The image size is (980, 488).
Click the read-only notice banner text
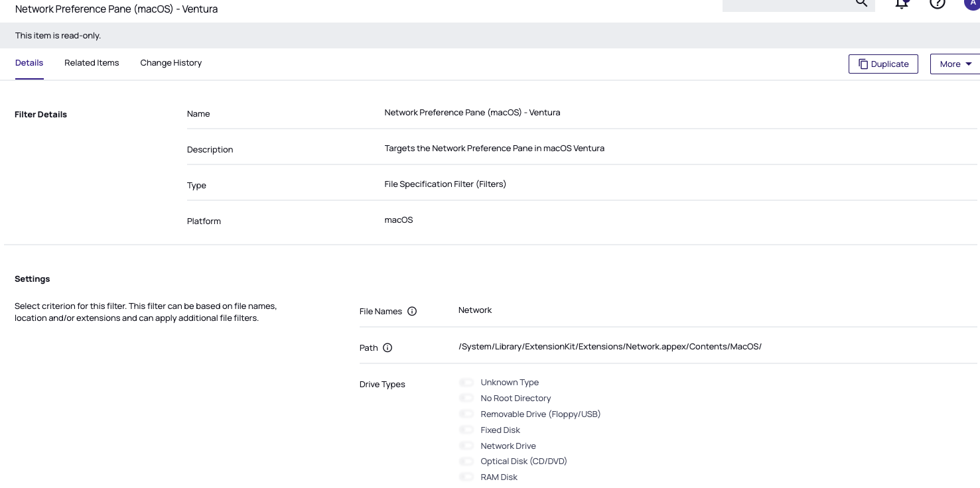[58, 36]
